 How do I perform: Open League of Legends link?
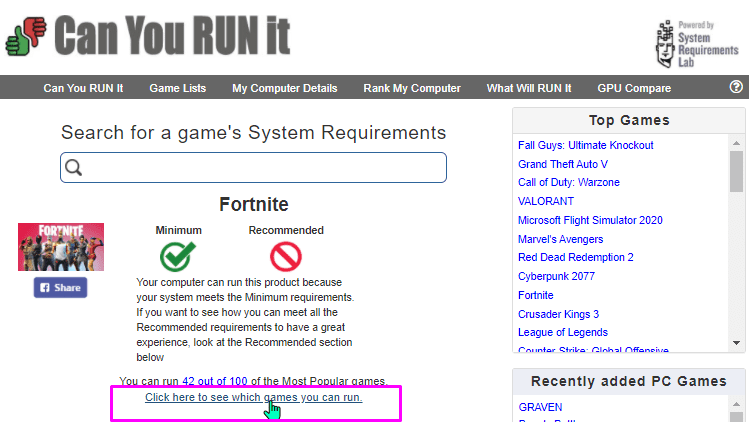(x=563, y=333)
